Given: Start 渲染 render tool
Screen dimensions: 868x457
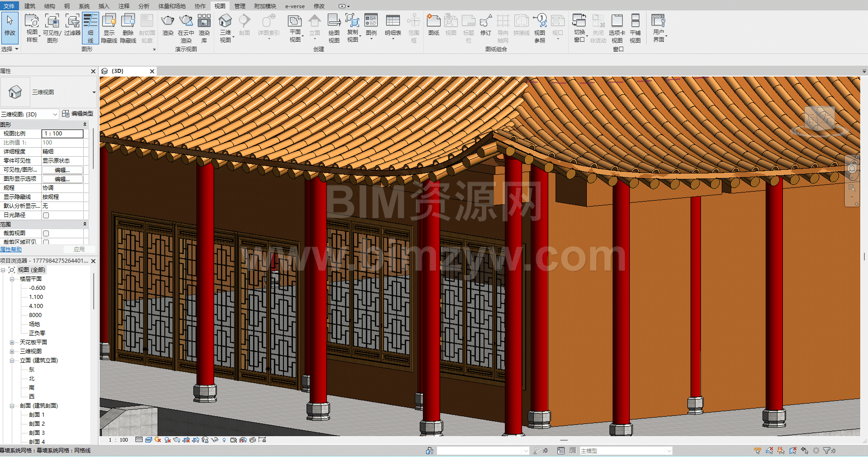Looking at the screenshot, I should click(x=168, y=25).
